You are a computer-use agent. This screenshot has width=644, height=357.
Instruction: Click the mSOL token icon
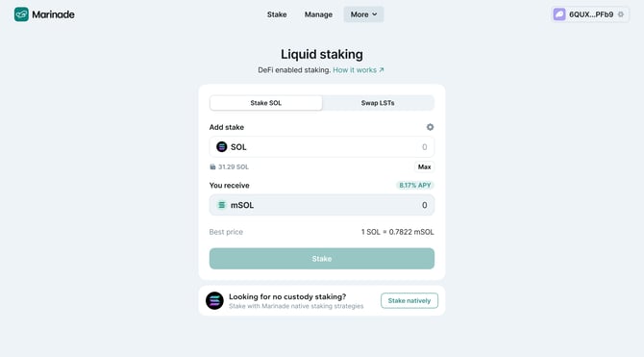pos(221,205)
